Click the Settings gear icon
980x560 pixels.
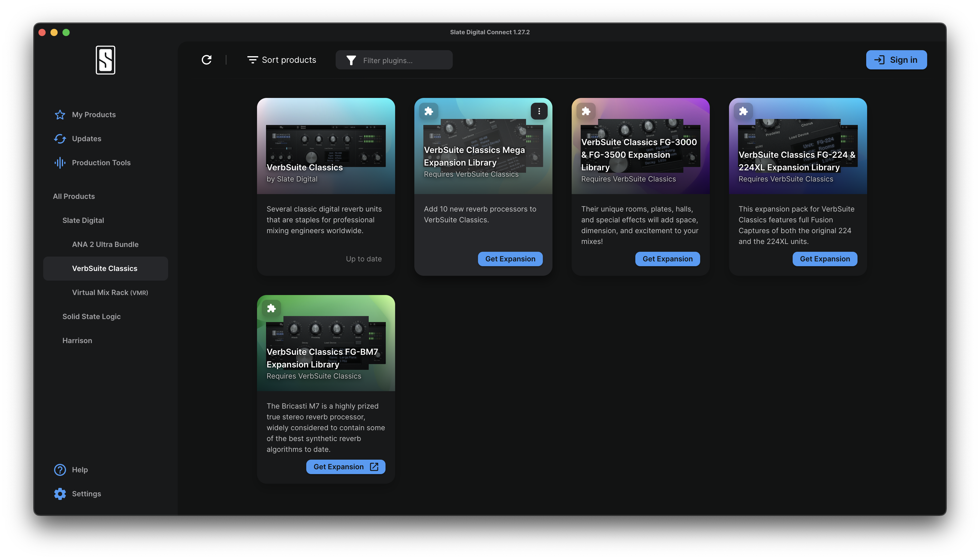click(x=60, y=494)
